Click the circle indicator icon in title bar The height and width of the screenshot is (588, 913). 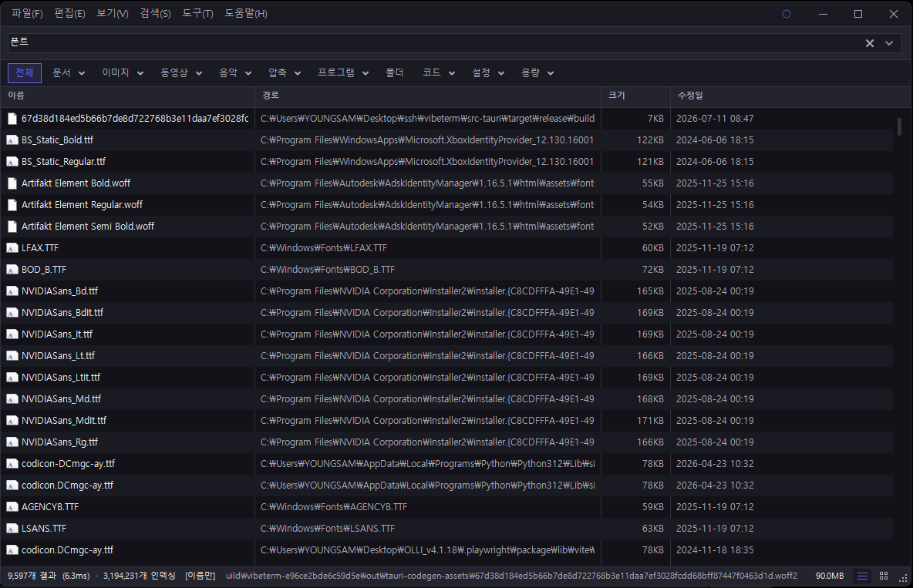click(786, 14)
